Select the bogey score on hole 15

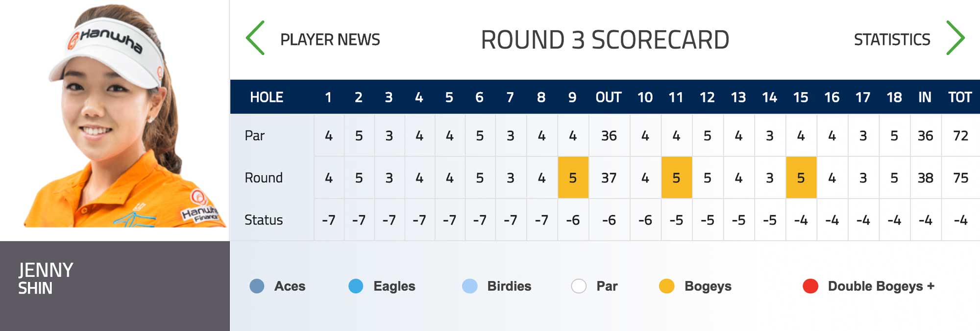tap(801, 178)
